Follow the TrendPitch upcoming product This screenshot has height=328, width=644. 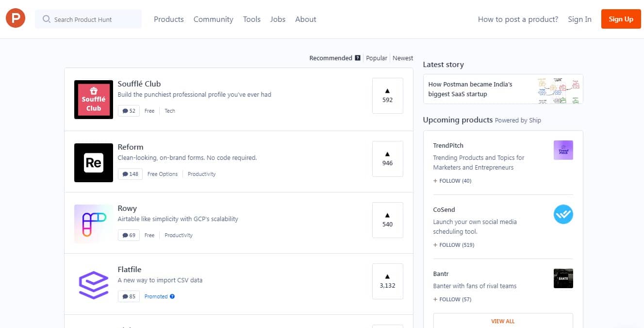point(452,181)
